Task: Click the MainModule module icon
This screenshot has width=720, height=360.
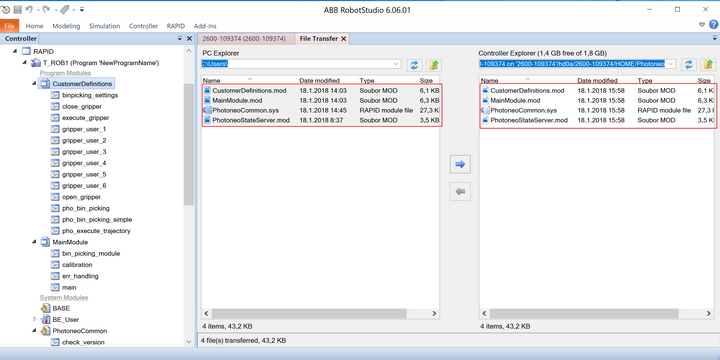Action: (x=45, y=242)
